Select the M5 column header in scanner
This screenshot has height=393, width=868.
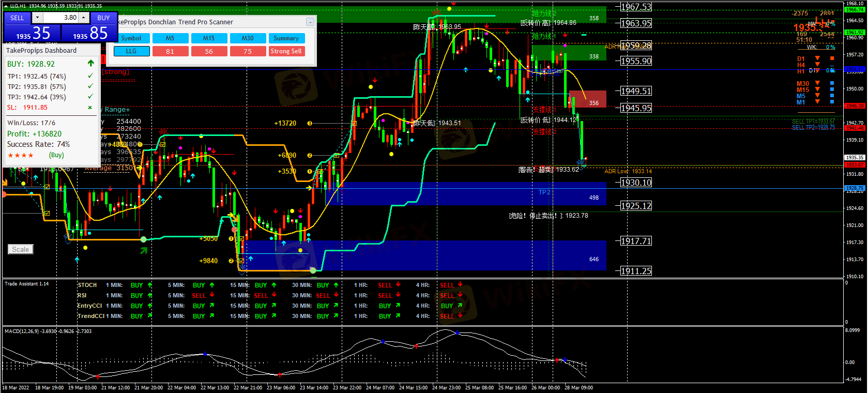click(170, 38)
